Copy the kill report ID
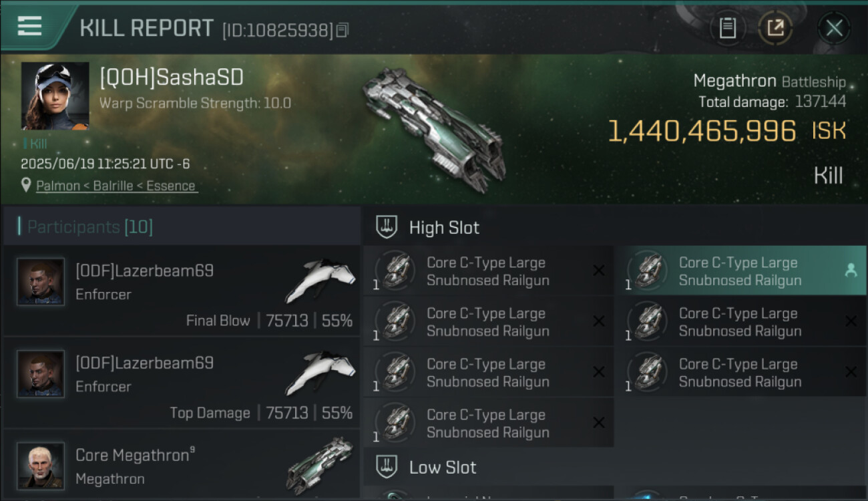 343,30
